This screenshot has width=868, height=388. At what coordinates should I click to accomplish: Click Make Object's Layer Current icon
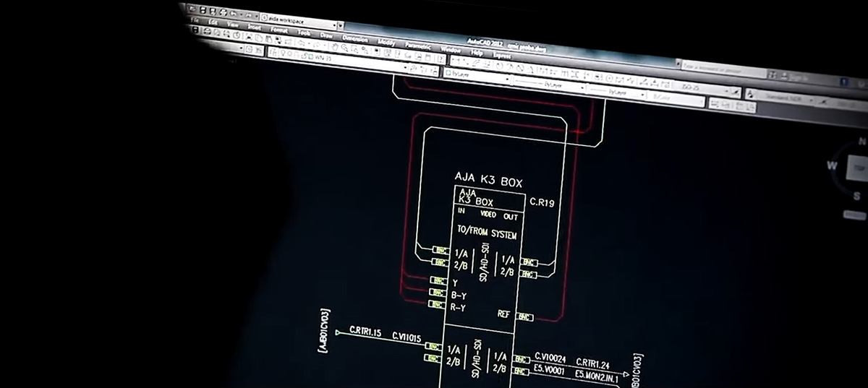click(413, 68)
